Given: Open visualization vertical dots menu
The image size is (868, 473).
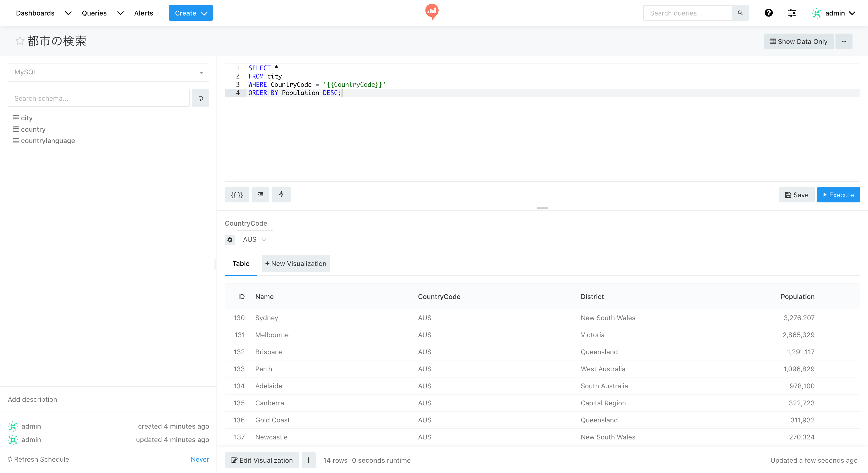Looking at the screenshot, I should tap(308, 460).
